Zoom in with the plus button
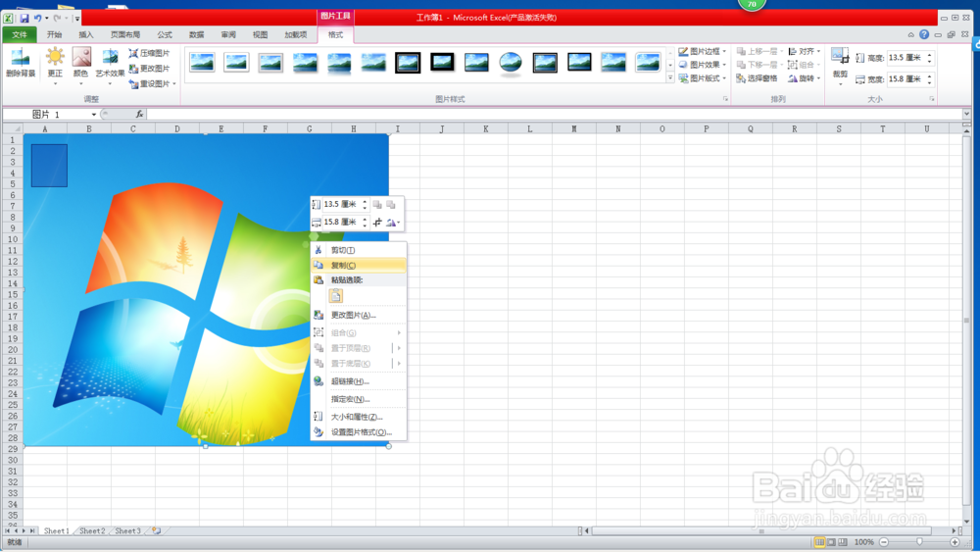 [x=955, y=542]
